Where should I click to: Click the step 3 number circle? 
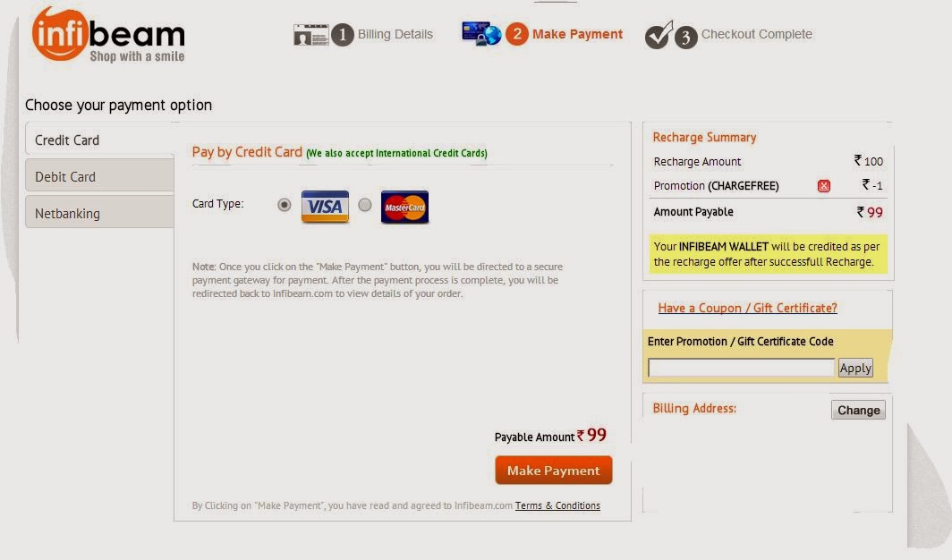click(685, 38)
